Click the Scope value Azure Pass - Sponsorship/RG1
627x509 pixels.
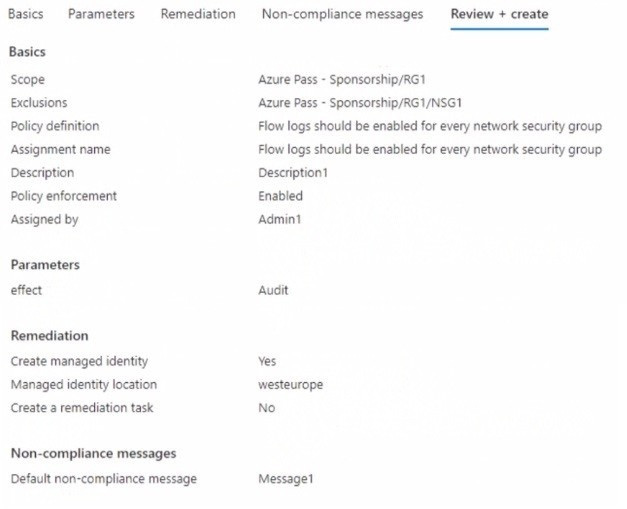[341, 79]
